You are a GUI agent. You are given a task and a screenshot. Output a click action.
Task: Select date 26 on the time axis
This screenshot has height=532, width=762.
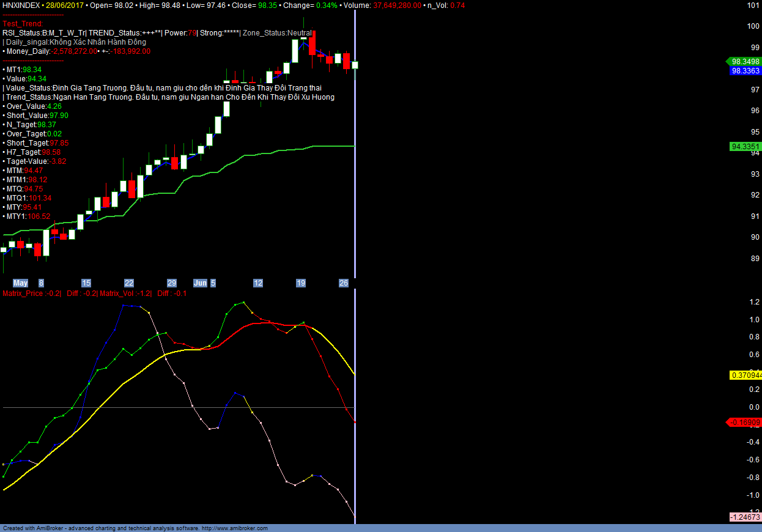[344, 283]
